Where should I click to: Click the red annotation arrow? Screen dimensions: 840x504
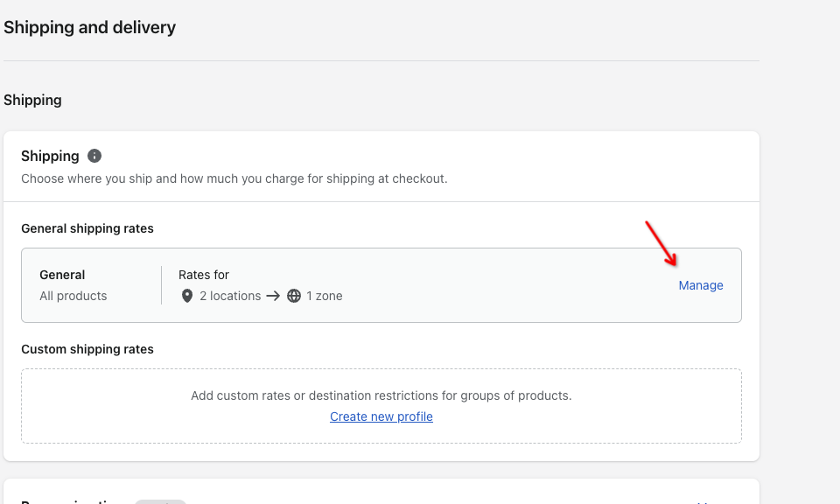661,242
